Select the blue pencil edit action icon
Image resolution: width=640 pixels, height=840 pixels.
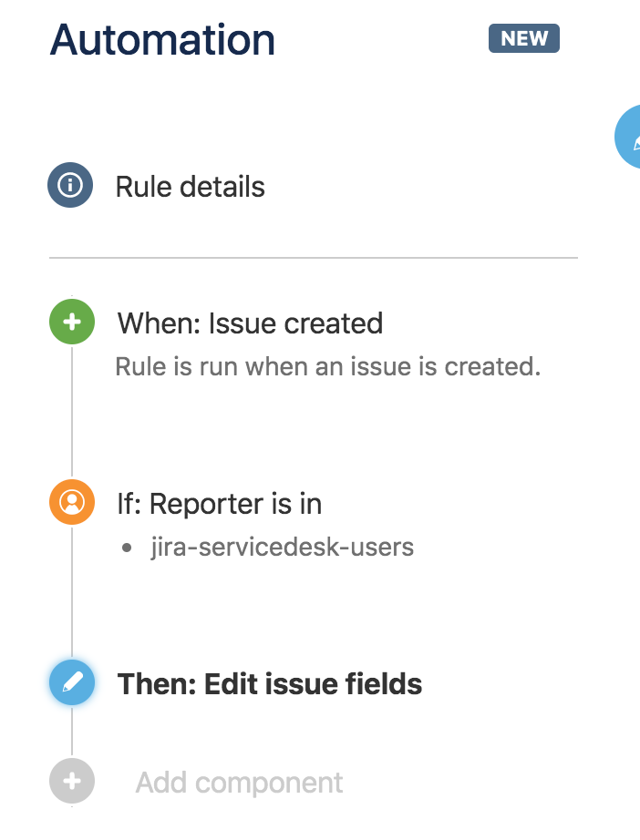[70, 682]
